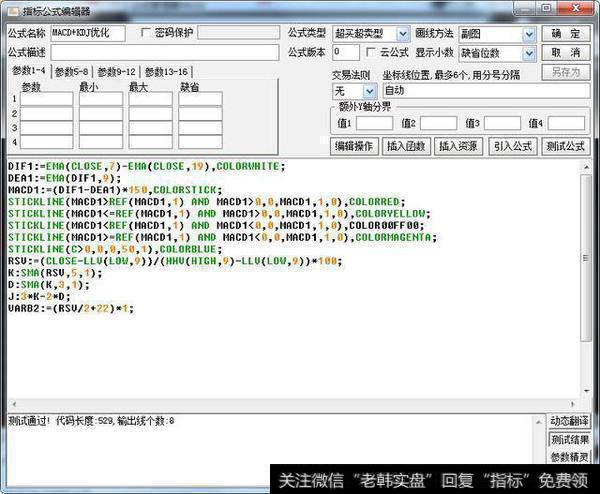
Task: Select the 参数9-12 tab
Action: tap(117, 72)
